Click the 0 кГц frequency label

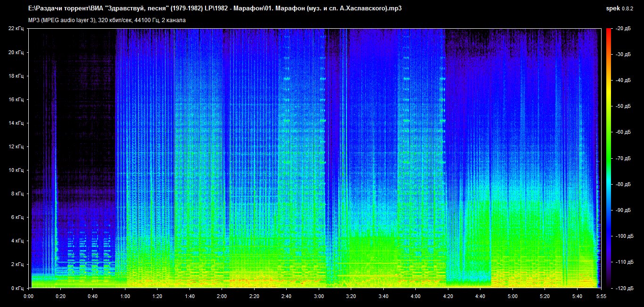click(17, 288)
